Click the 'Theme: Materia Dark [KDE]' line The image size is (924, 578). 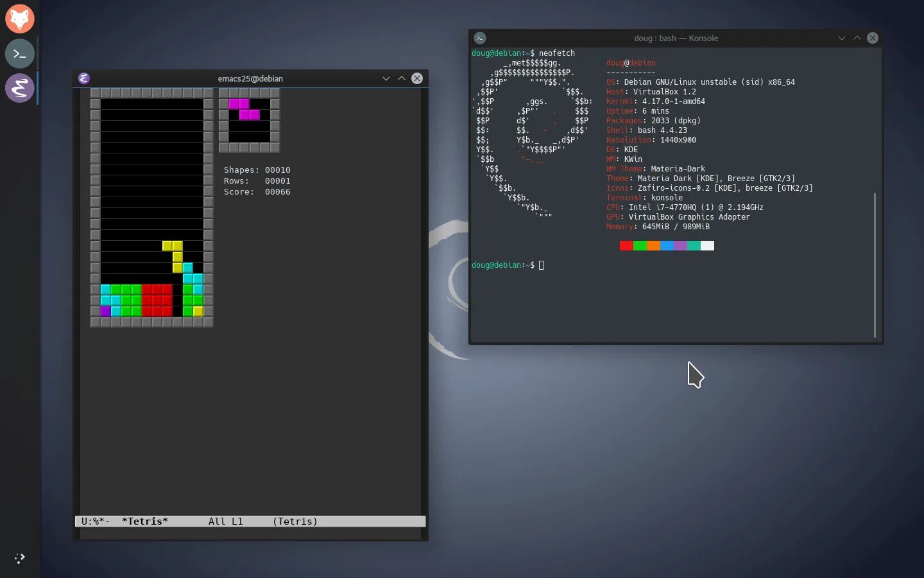(x=701, y=179)
